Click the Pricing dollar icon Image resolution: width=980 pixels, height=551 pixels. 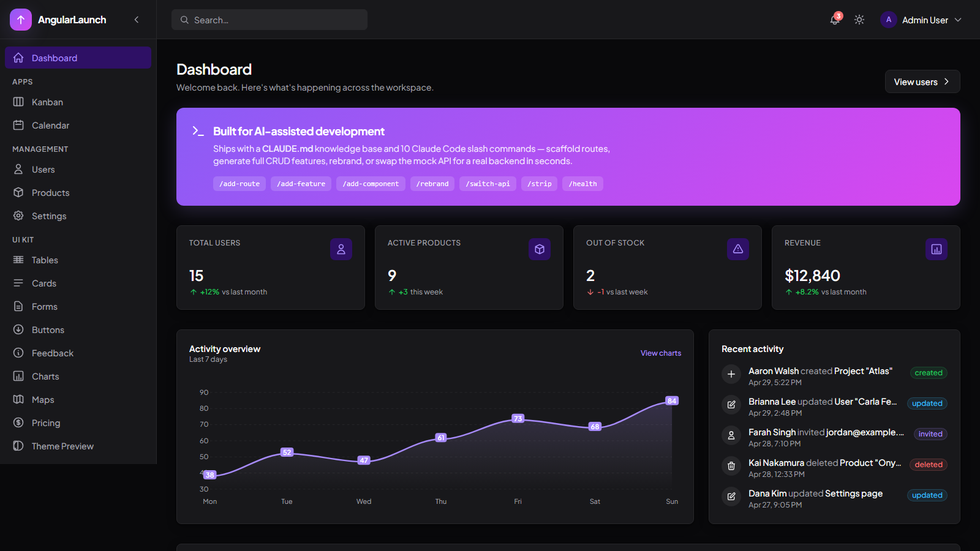18,422
